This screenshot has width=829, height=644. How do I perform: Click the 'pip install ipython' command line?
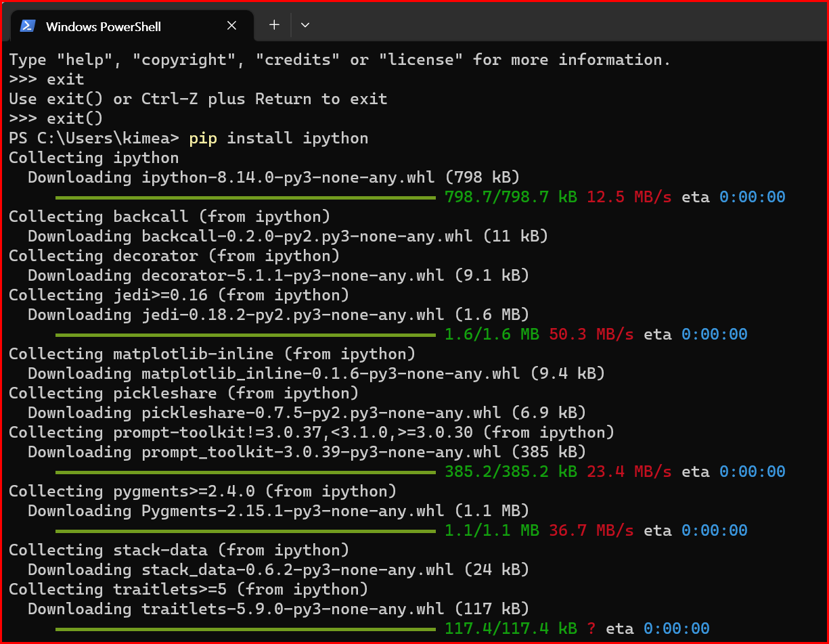[189, 138]
